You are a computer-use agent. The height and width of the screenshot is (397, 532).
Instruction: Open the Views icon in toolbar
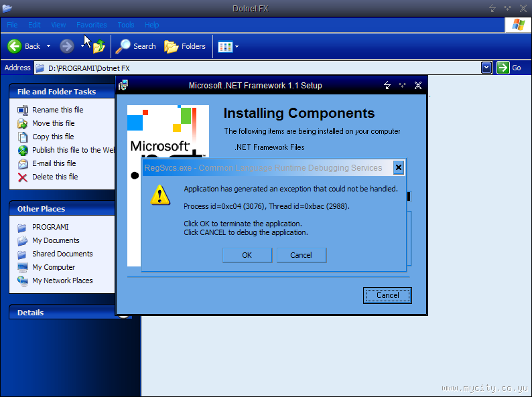tap(225, 47)
